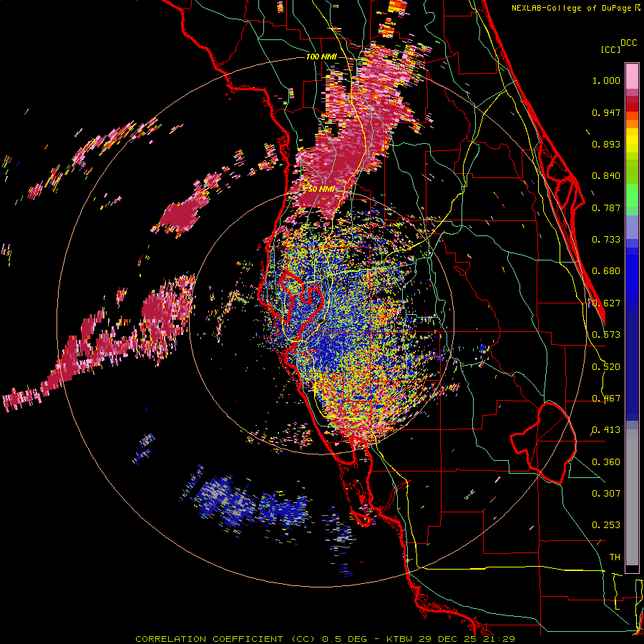The height and width of the screenshot is (644, 644).
Task: Click the 0.520 color scale label
Action: (606, 367)
